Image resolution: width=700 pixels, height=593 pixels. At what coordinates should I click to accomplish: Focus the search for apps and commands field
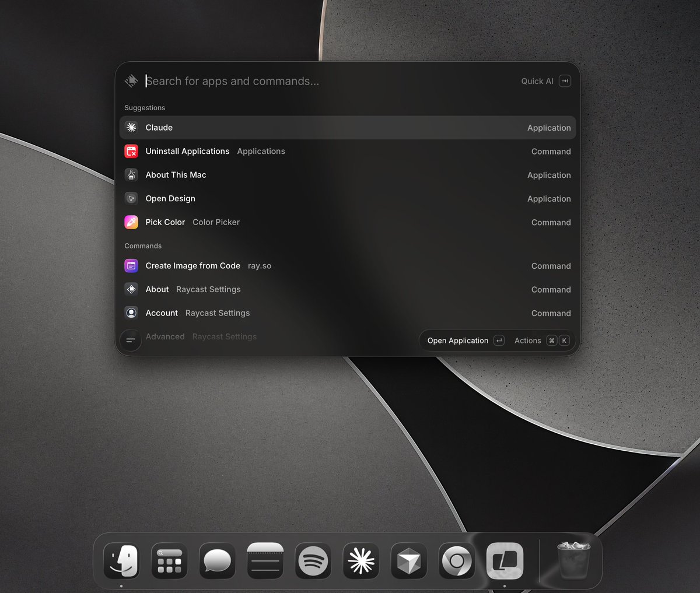(x=330, y=81)
